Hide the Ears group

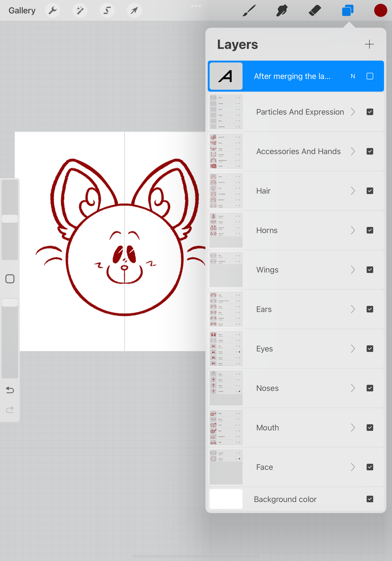[370, 309]
